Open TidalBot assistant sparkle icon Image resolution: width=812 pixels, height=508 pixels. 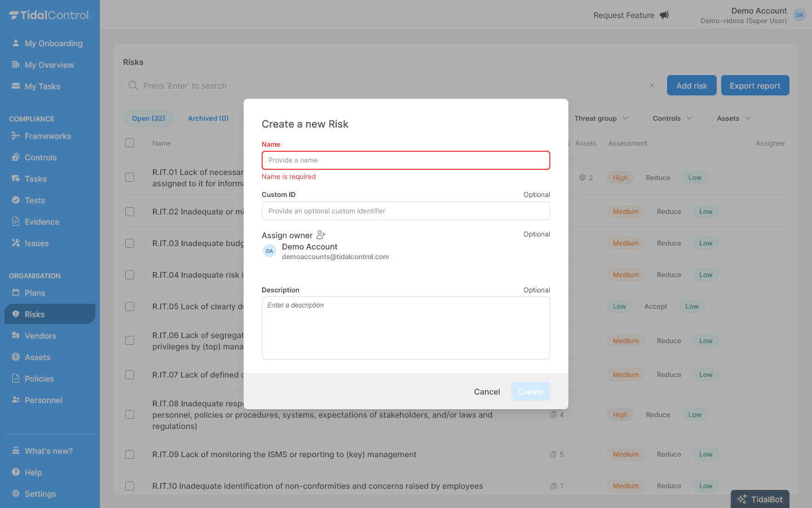742,500
